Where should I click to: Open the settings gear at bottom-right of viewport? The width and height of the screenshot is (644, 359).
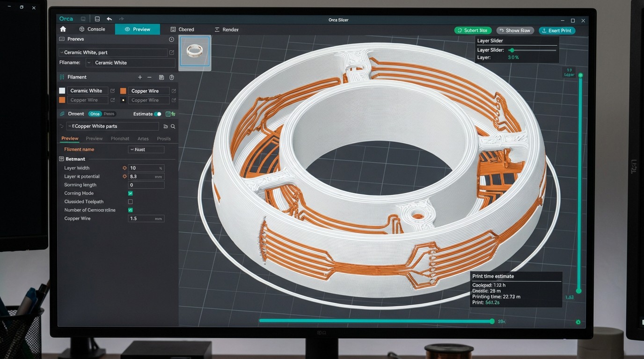click(x=578, y=322)
